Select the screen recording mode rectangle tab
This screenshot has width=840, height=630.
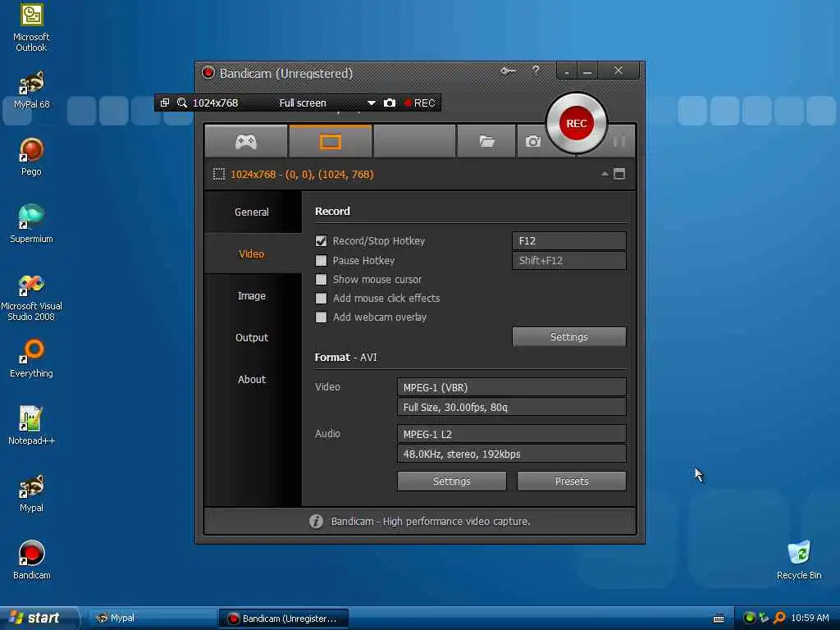pyautogui.click(x=330, y=141)
